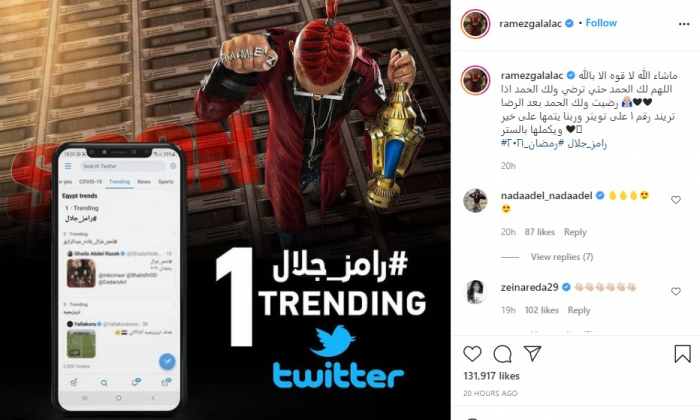Image resolution: width=700 pixels, height=420 pixels.
Task: Like the zeinareda29 comment
Action: (x=676, y=291)
